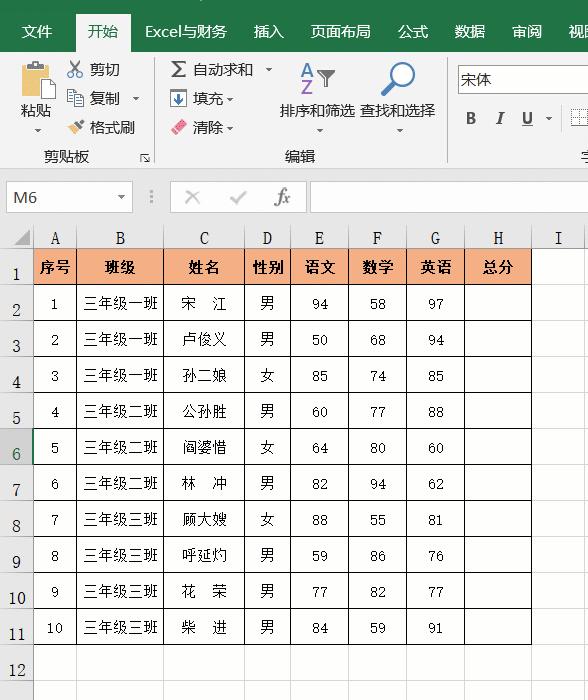This screenshot has height=700, width=588.
Task: Click the Paste clipboard icon
Action: (x=38, y=80)
